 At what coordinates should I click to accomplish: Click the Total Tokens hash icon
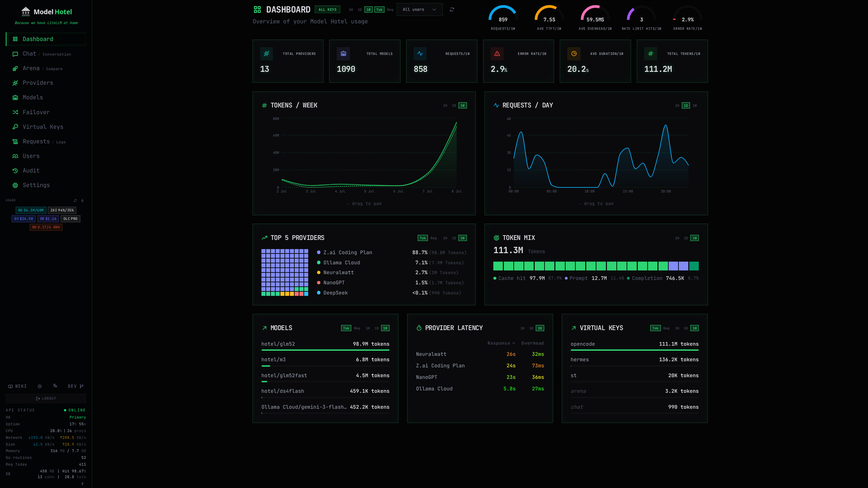point(651,54)
